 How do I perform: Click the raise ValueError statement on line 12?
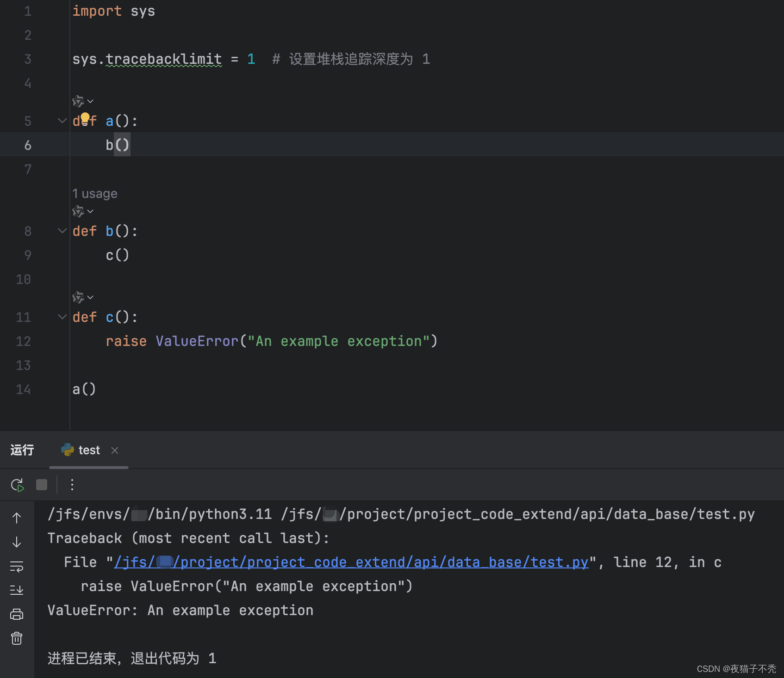coord(272,341)
